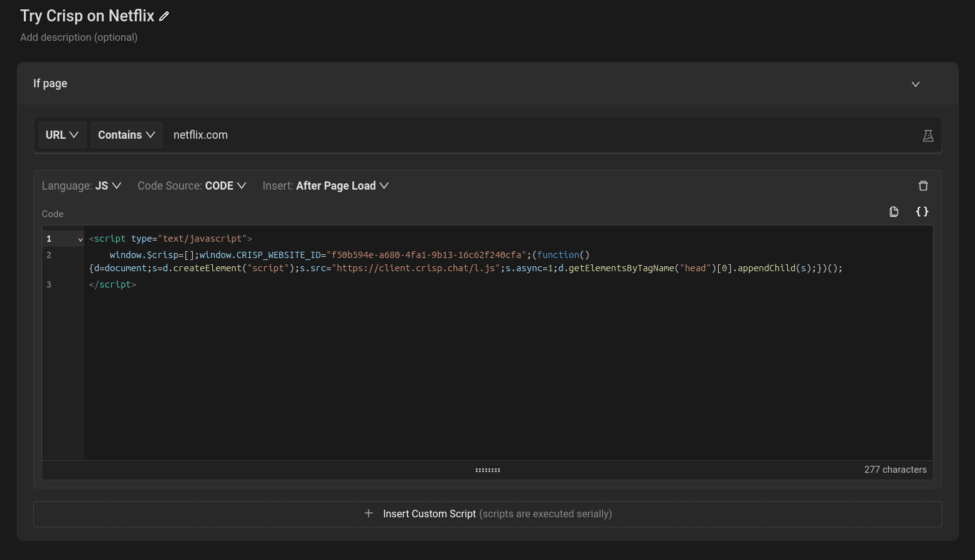Click the 277 characters counter

point(896,469)
